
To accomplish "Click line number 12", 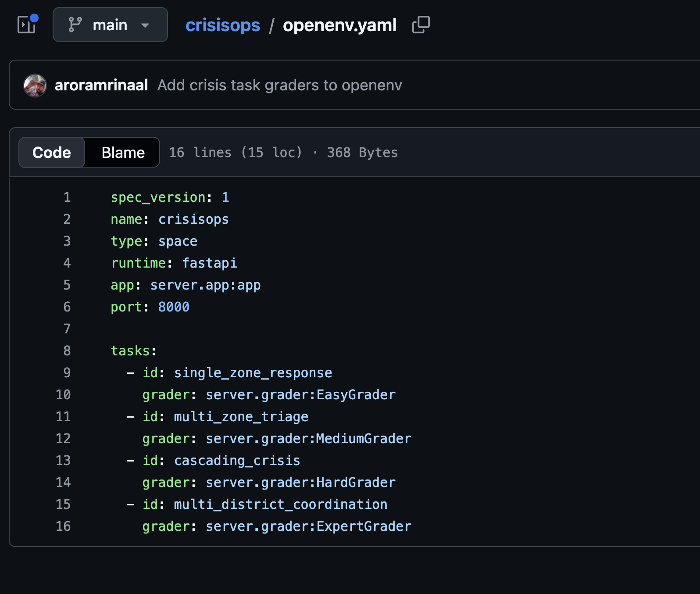I will (x=63, y=439).
